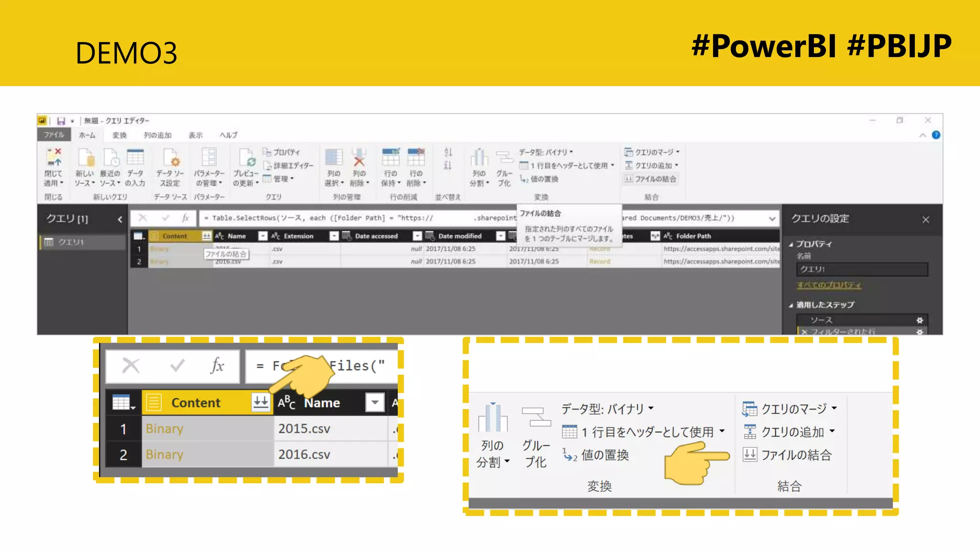Open the すべてのプロパティ link
Viewport: 980px width, 551px height.
(x=829, y=285)
